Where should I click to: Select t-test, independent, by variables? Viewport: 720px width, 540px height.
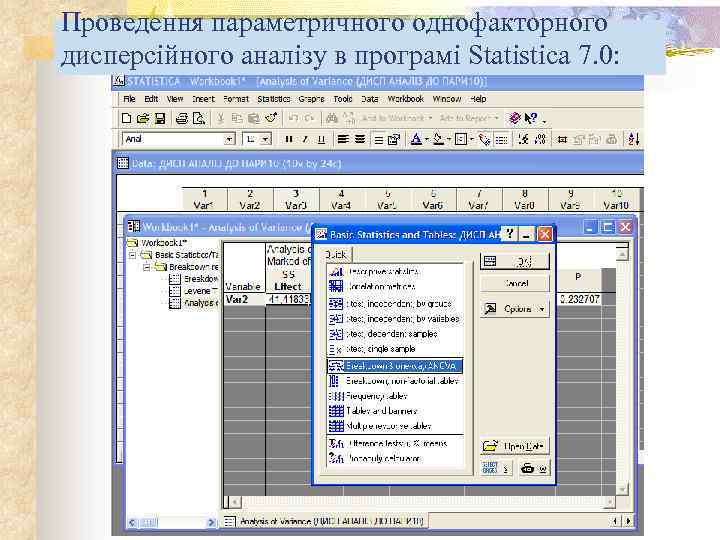coord(394,319)
